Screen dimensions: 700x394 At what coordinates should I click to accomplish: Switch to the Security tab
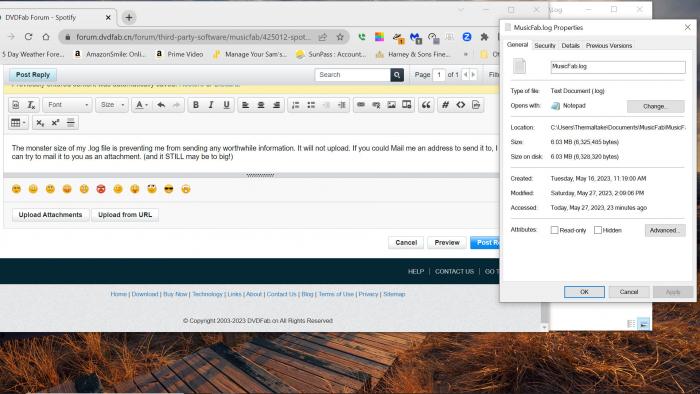pos(545,46)
